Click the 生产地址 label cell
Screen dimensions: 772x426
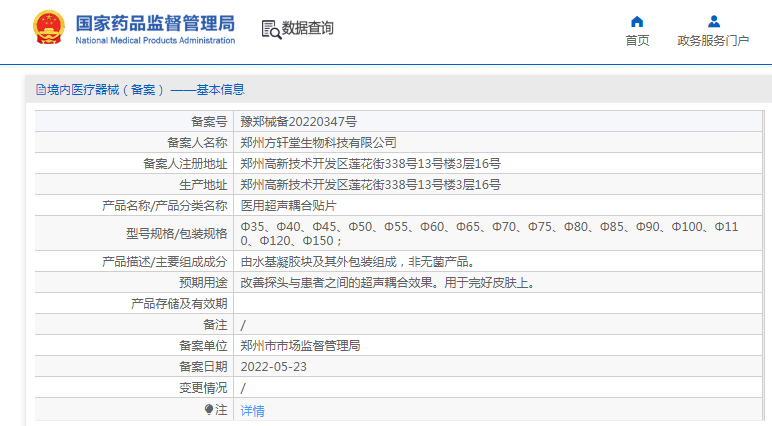pos(134,185)
